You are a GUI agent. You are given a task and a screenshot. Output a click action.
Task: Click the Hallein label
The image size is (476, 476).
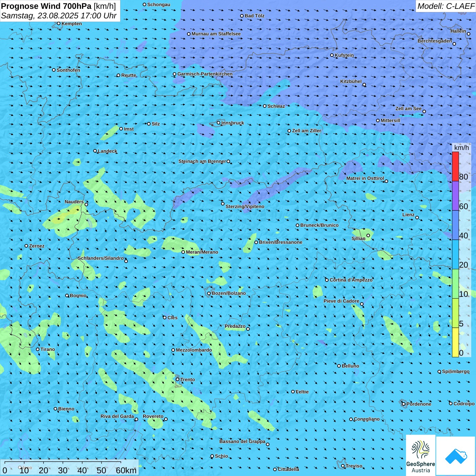458,31
